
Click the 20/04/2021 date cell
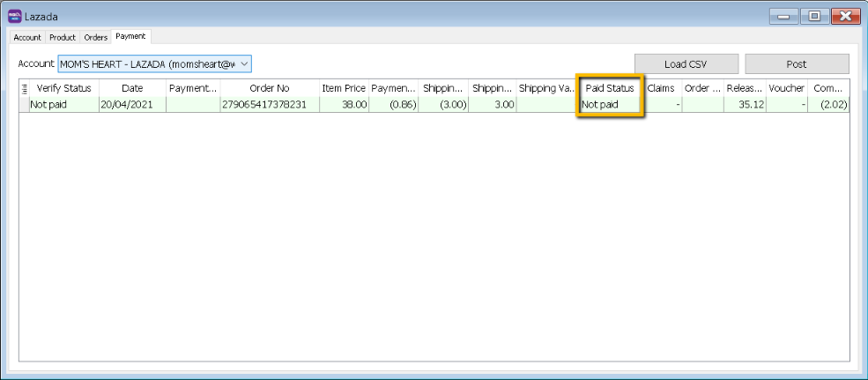(x=132, y=104)
